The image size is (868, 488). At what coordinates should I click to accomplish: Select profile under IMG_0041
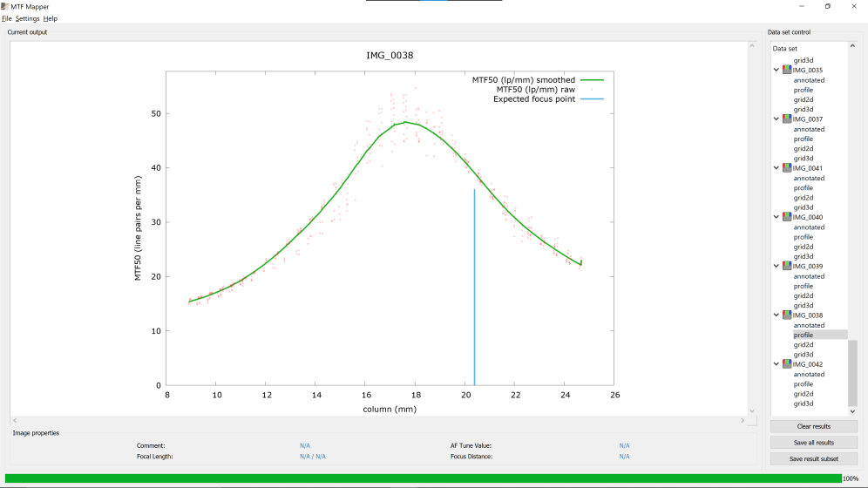click(804, 188)
